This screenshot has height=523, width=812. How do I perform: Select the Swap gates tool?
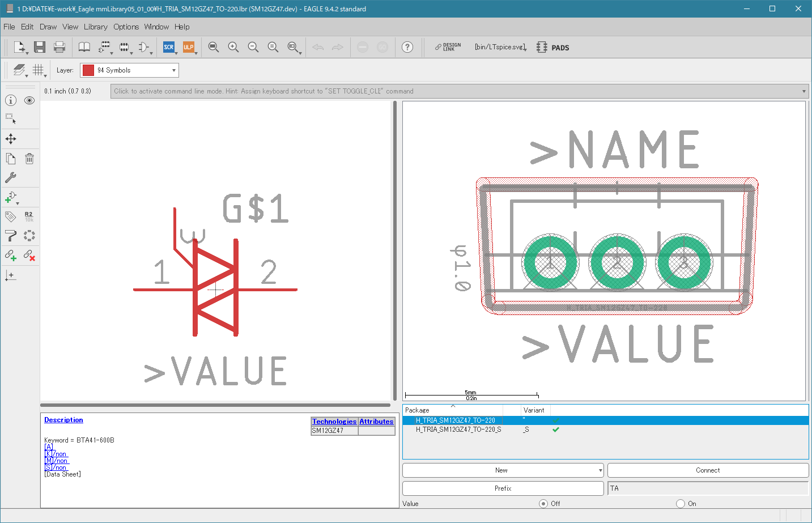pos(29,236)
